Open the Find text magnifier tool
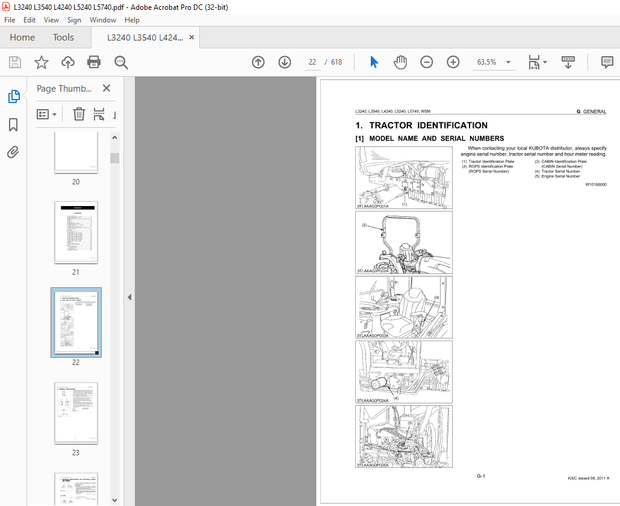The height and width of the screenshot is (506, 620). click(121, 62)
